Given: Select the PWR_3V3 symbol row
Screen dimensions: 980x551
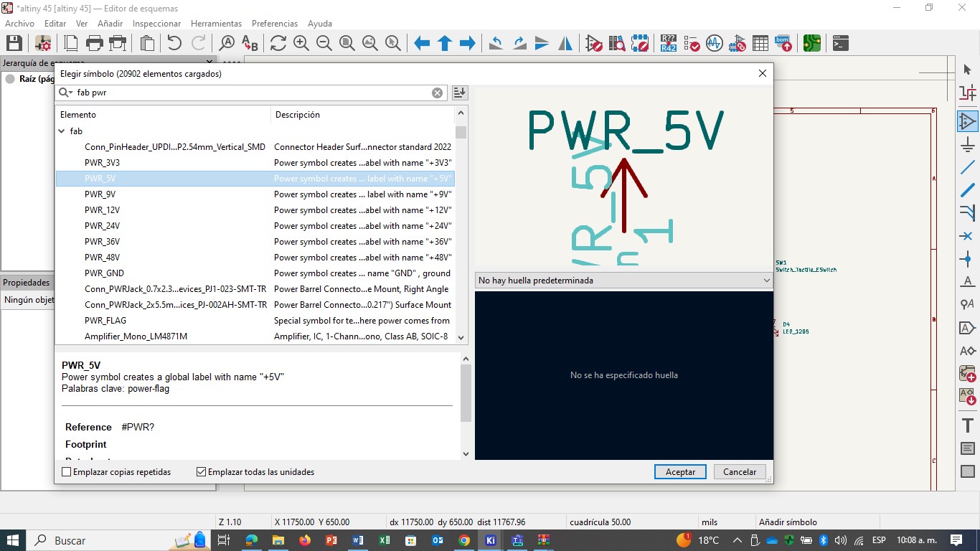Looking at the screenshot, I should coord(255,163).
